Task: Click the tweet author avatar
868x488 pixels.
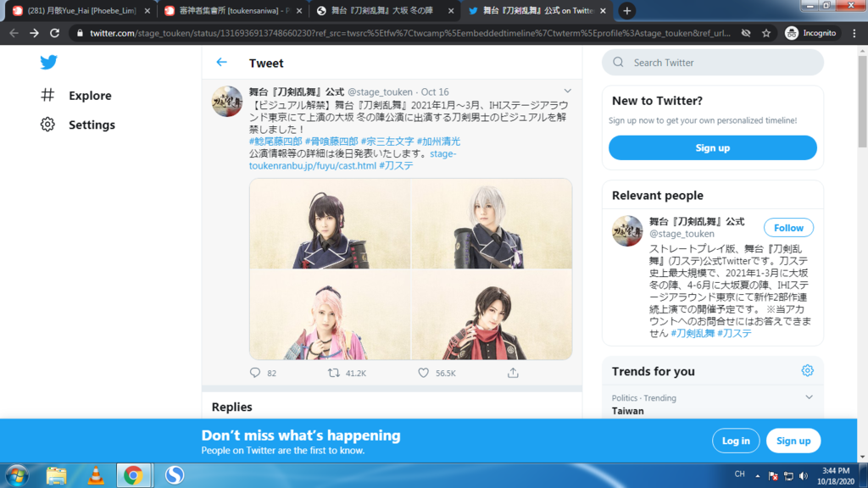Action: tap(227, 102)
